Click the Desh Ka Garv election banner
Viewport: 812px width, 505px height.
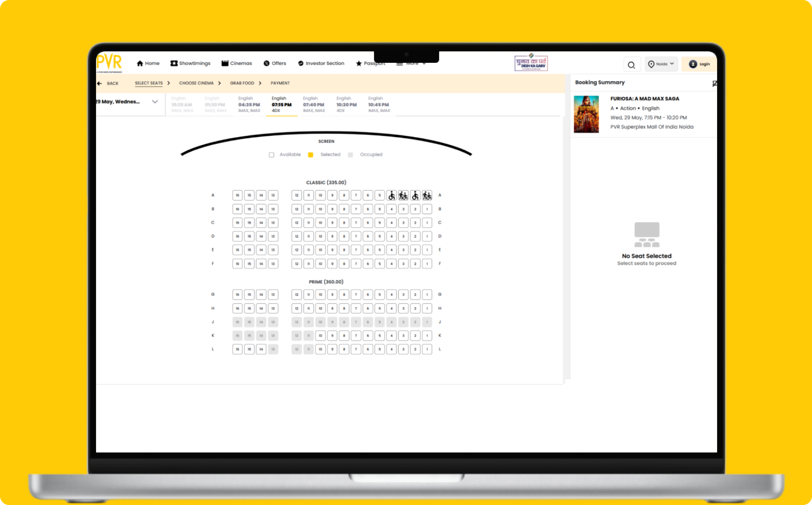pos(531,62)
